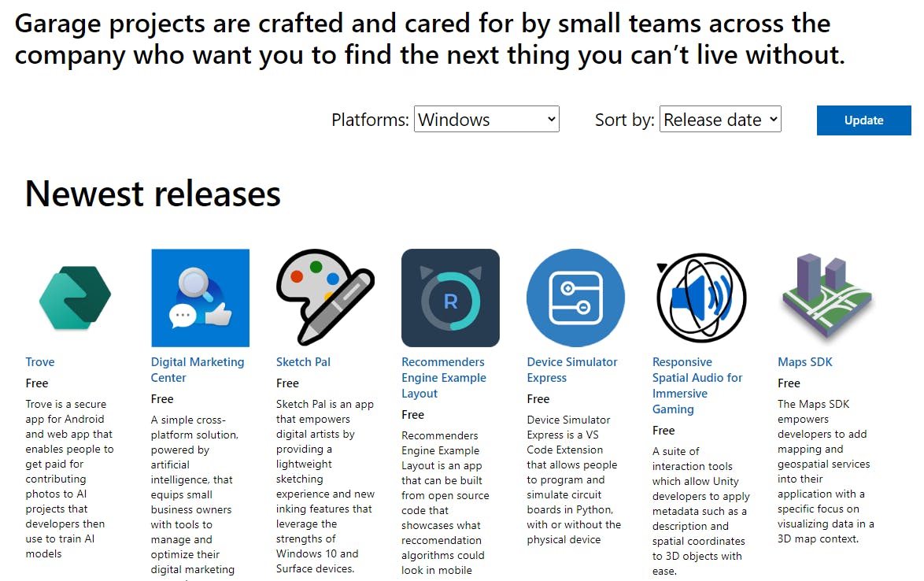
Task: Click the 'A simple cross-platform solution' description
Action: 194,498
